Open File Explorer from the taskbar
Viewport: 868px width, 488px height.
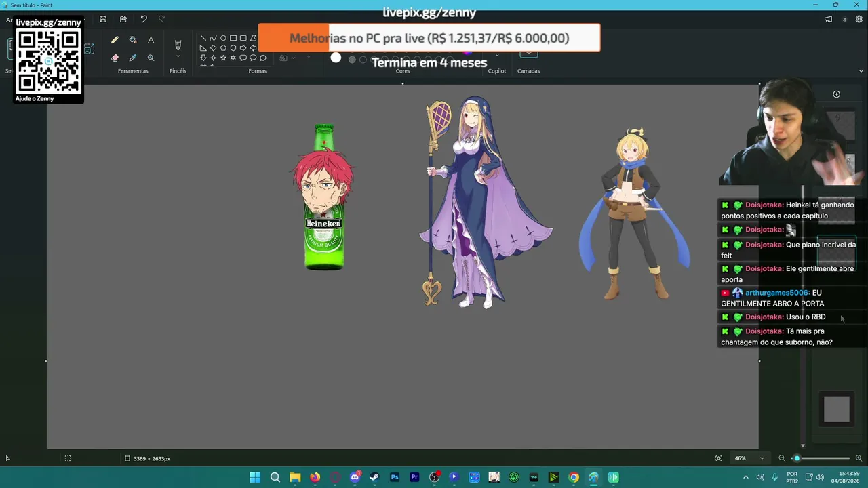[x=295, y=477]
